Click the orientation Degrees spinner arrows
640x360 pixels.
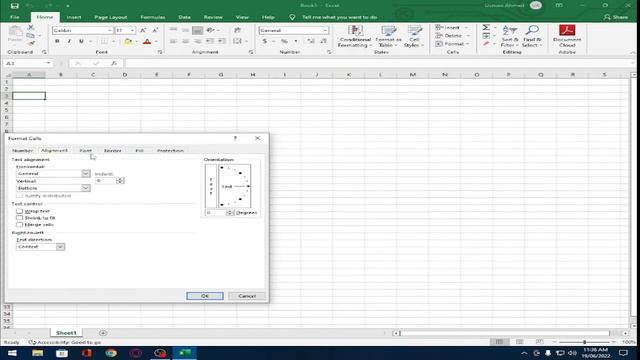coord(229,213)
